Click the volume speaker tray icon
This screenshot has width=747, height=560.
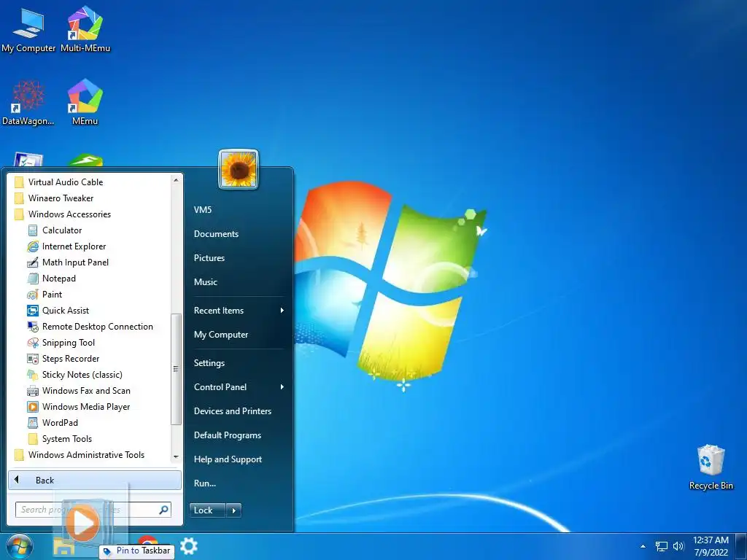678,546
